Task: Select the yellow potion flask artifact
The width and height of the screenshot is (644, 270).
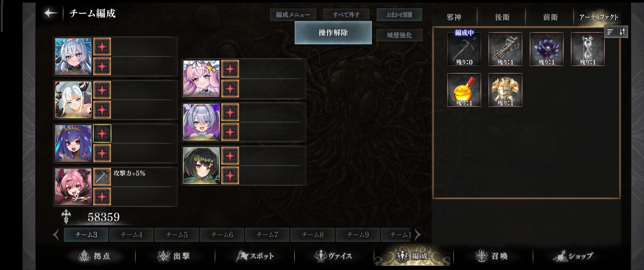Action: pyautogui.click(x=464, y=90)
